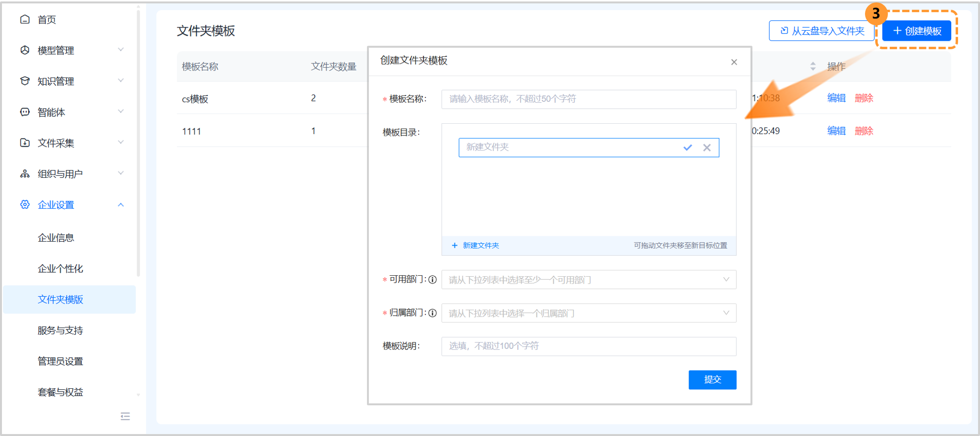
Task: Open the 可用部门 dropdown
Action: click(x=589, y=280)
